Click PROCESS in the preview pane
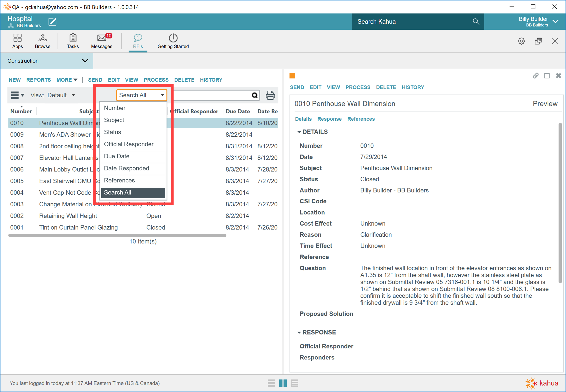566x392 pixels. click(358, 87)
